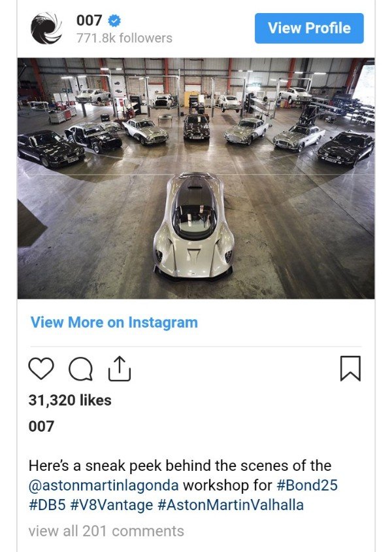Image resolution: width=392 pixels, height=552 pixels.
Task: Open the @astonmartinlagonda mention
Action: click(x=104, y=485)
